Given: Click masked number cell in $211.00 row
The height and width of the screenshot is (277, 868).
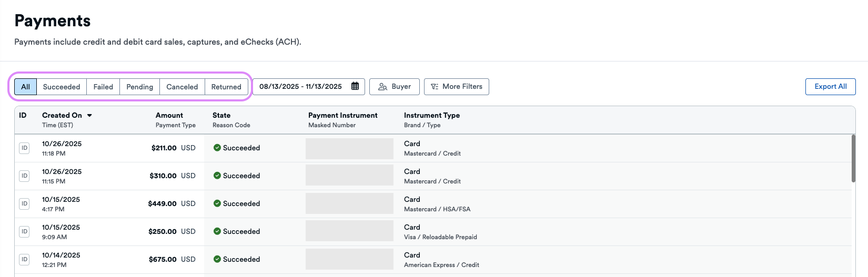Looking at the screenshot, I should tap(349, 149).
